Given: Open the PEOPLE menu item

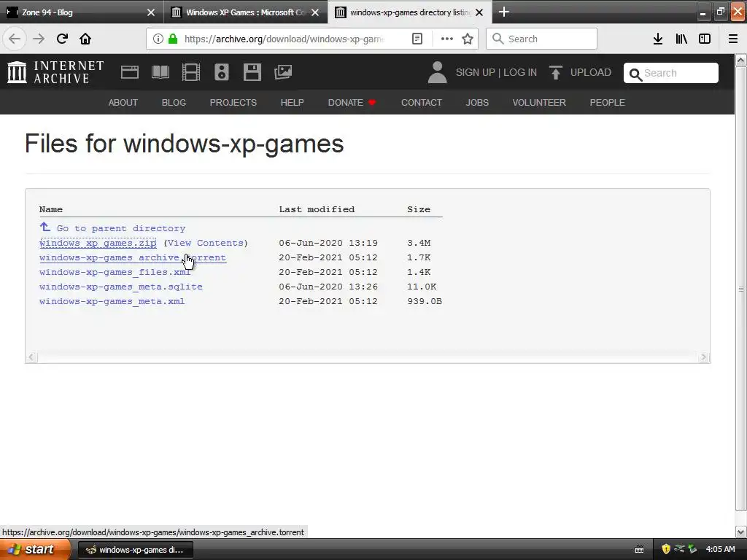Looking at the screenshot, I should pyautogui.click(x=607, y=102).
